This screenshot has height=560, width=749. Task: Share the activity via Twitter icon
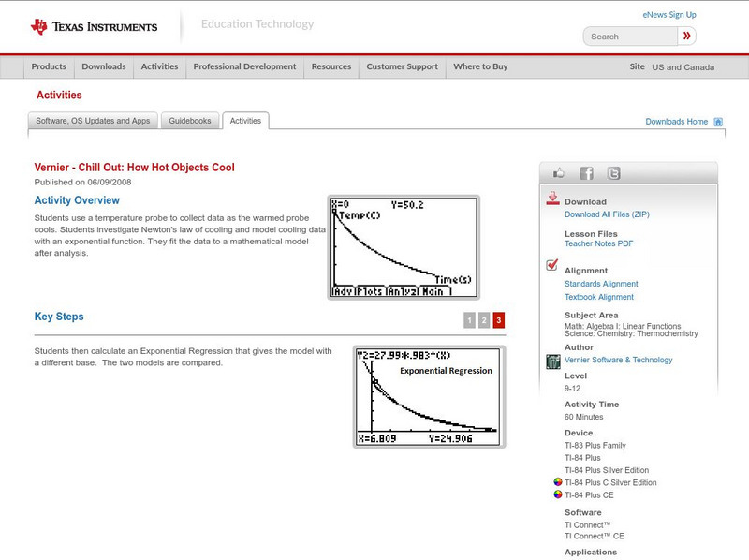(614, 173)
